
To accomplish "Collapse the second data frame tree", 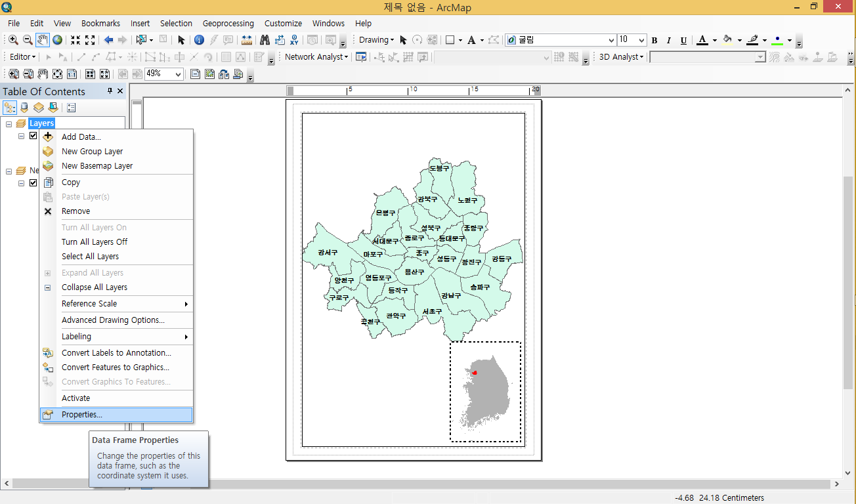I will (x=9, y=171).
